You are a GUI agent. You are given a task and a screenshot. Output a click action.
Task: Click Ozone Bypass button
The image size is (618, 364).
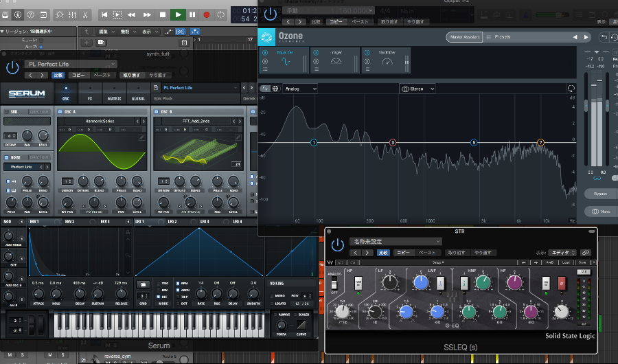pyautogui.click(x=600, y=194)
